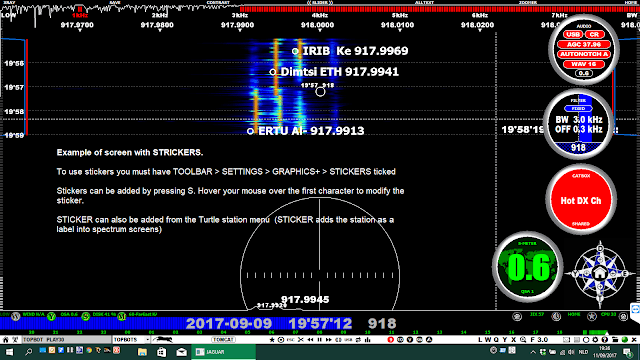The height and width of the screenshot is (360, 640).
Task: Click the AGC 37.96 button
Action: tap(584, 44)
